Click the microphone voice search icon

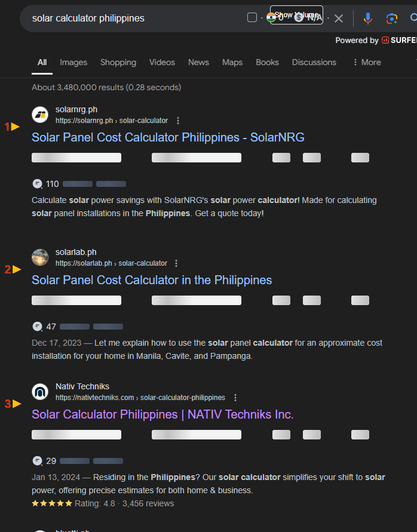[368, 19]
